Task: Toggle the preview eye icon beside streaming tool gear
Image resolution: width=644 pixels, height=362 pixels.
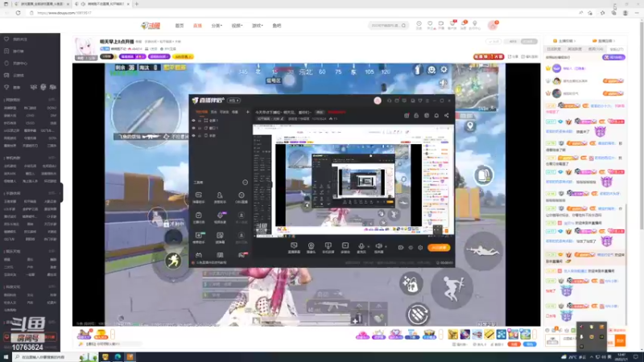Action: pyautogui.click(x=411, y=248)
